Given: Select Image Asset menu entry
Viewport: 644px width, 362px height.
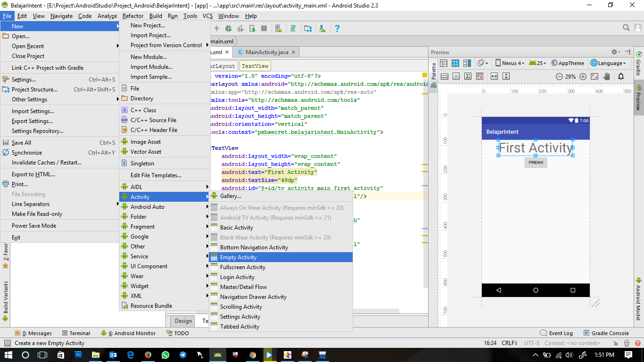Looking at the screenshot, I should pos(165,142).
